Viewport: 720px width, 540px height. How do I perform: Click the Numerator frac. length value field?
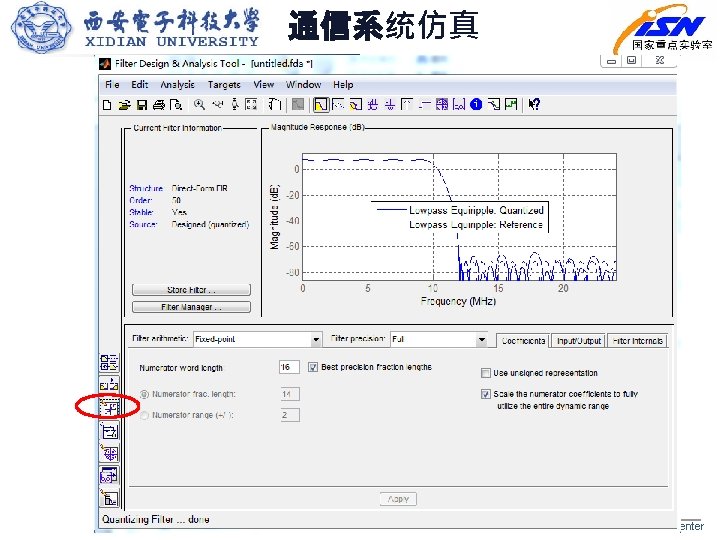tap(290, 394)
